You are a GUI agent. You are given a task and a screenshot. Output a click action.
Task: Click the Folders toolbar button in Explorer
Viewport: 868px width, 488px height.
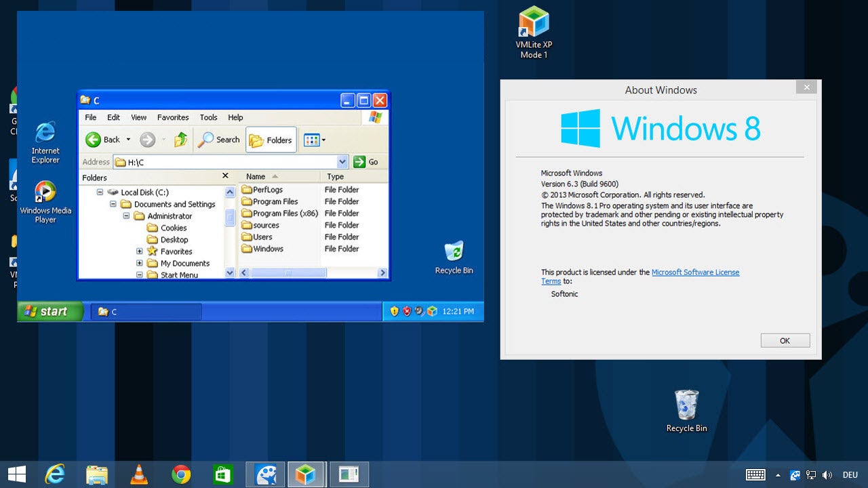tap(271, 140)
